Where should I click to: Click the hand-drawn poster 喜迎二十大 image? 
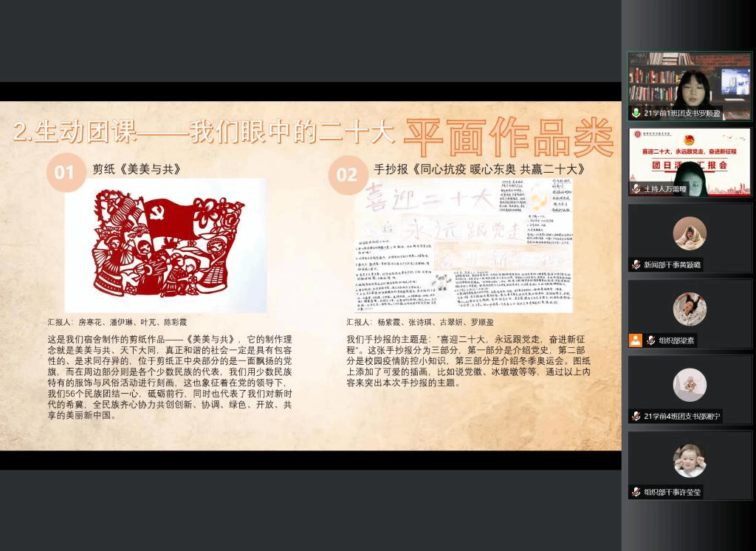coord(462,245)
